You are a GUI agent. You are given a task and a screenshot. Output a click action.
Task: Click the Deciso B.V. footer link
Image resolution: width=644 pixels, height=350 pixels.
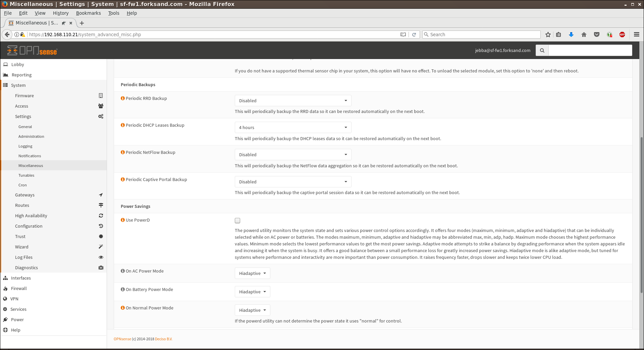pyautogui.click(x=163, y=339)
